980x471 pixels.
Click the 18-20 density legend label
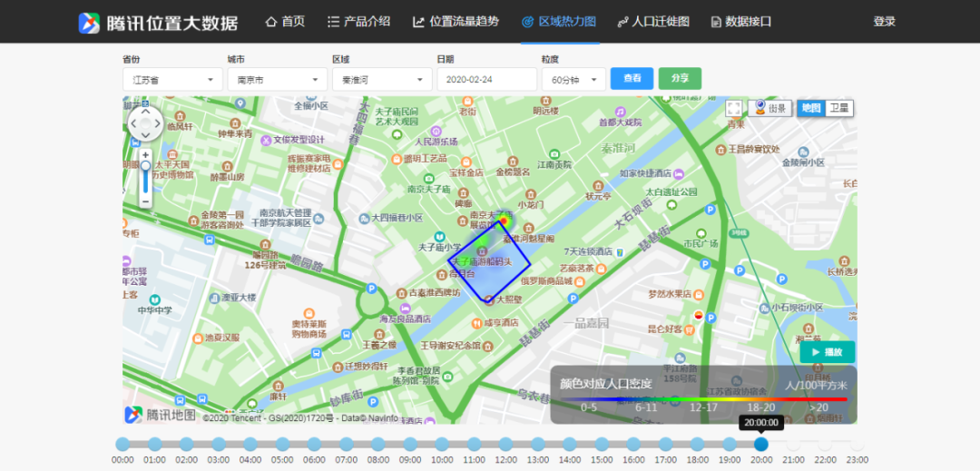762,407
